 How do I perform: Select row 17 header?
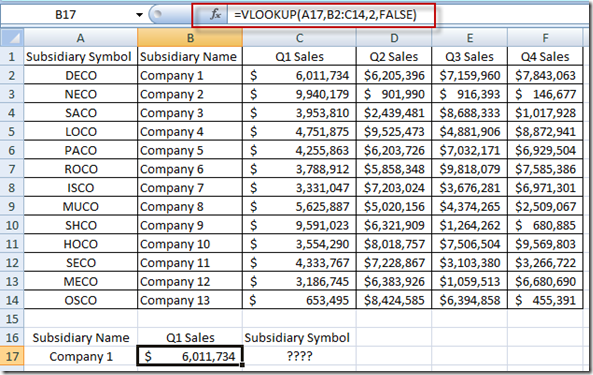tap(12, 356)
